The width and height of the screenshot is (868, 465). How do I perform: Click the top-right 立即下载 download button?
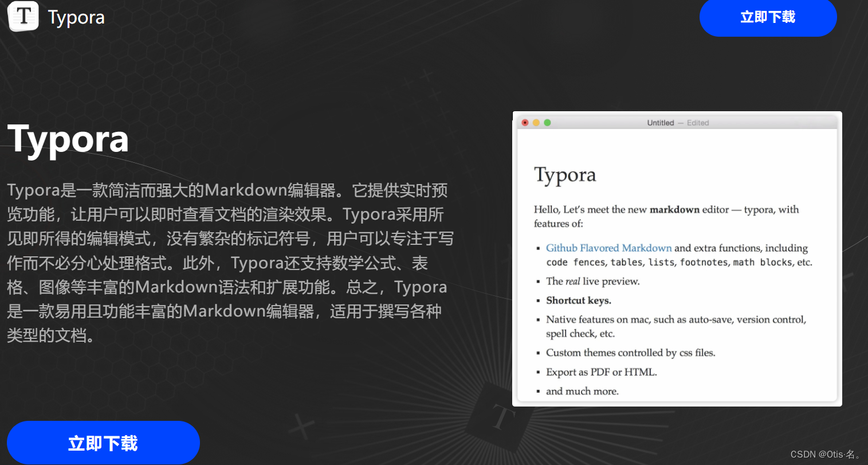pyautogui.click(x=768, y=17)
